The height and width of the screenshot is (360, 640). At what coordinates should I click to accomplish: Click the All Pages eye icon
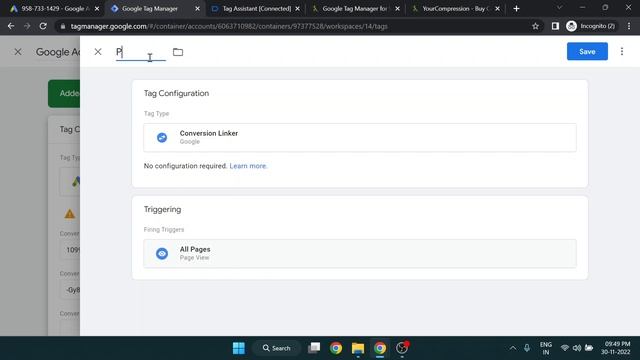coord(162,253)
